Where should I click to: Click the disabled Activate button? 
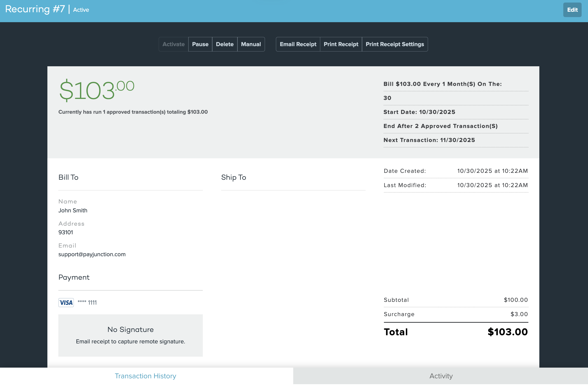point(173,44)
